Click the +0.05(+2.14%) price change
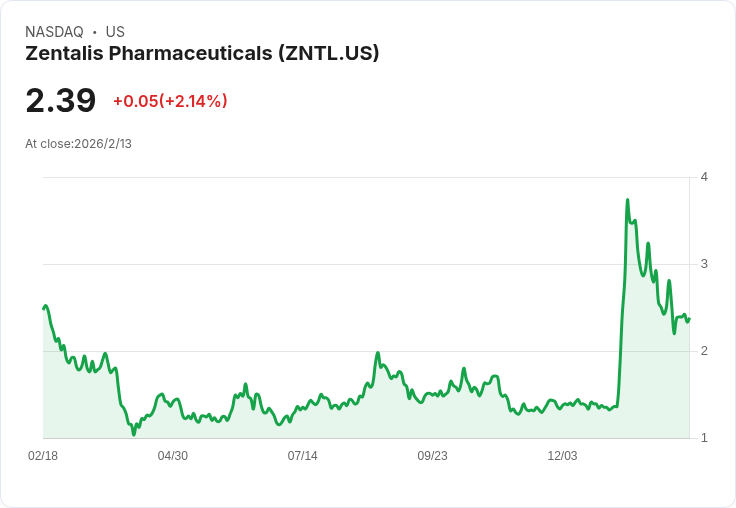 (170, 101)
